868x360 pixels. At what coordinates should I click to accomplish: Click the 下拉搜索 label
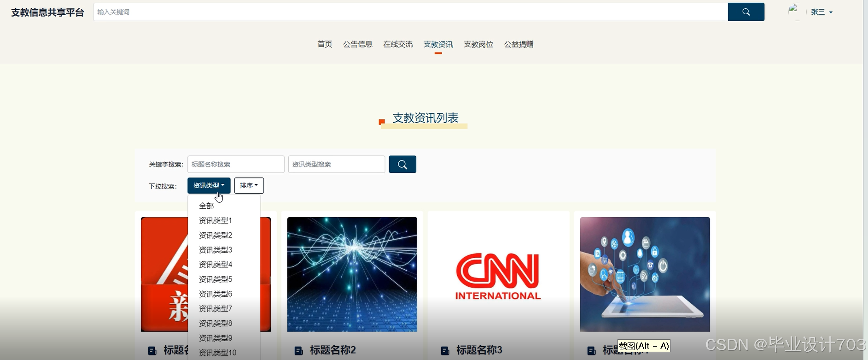(x=163, y=187)
